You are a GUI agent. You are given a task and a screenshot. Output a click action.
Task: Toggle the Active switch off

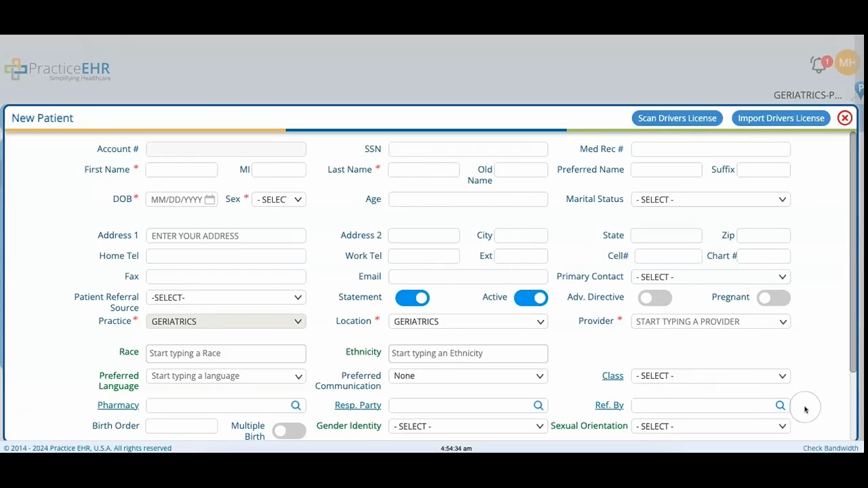(x=531, y=298)
